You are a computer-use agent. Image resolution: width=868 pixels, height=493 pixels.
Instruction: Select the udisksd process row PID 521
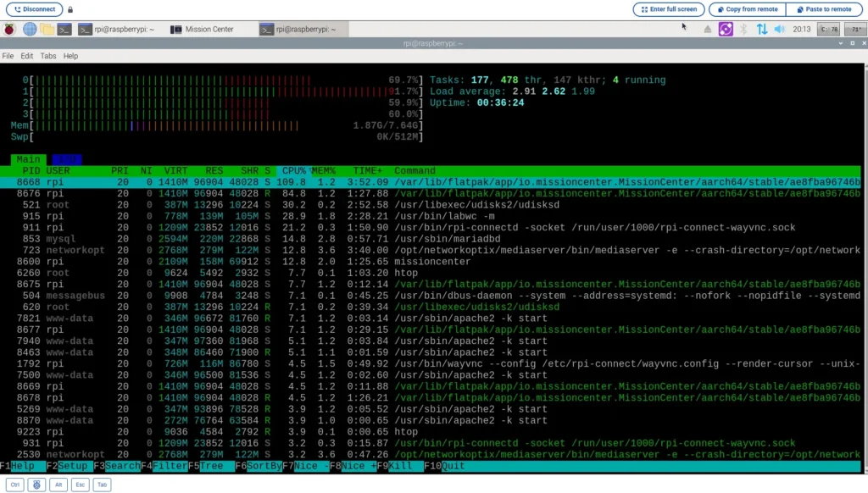[x=430, y=205]
